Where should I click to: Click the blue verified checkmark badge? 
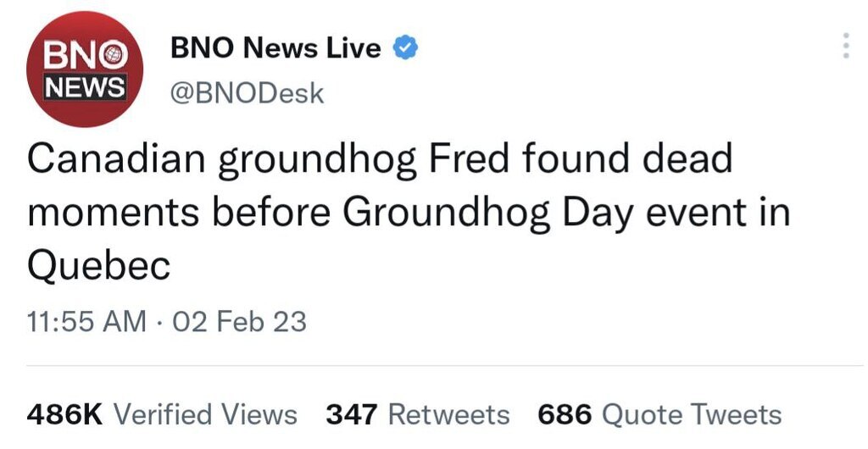(406, 49)
